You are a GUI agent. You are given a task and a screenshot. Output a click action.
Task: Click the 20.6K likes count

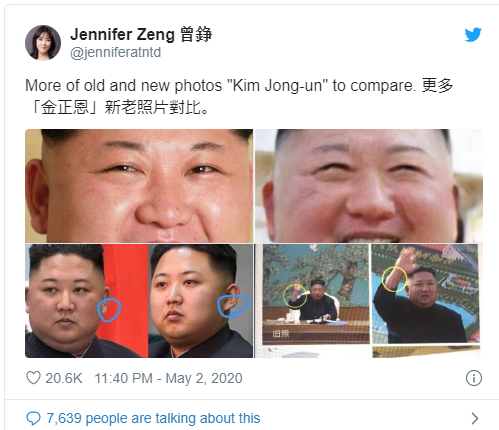pos(64,378)
